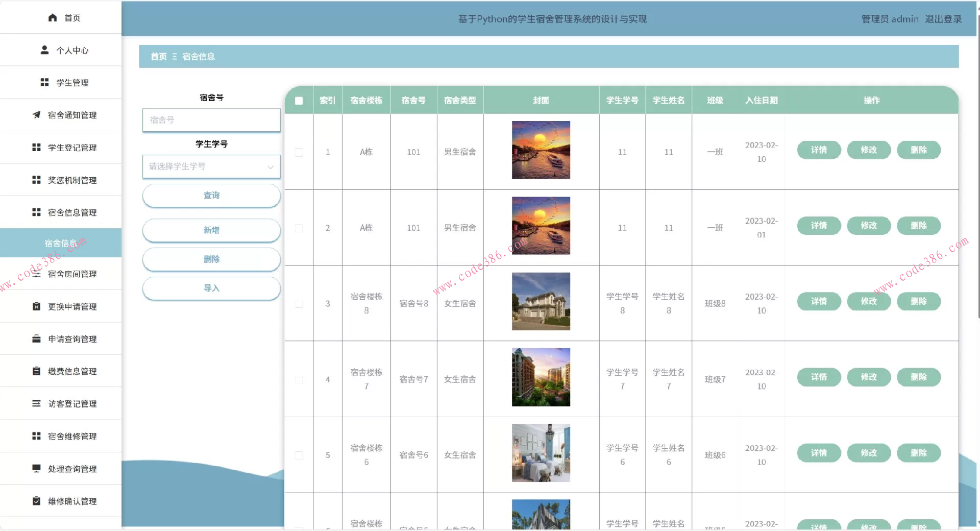Open the 请选择学生学号 dropdown
The height and width of the screenshot is (531, 980).
(211, 166)
